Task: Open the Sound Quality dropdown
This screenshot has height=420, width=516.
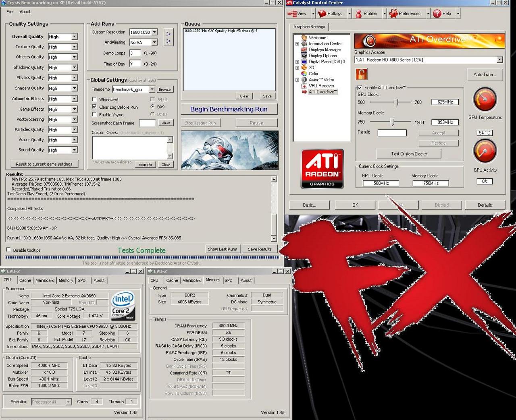Action: [x=75, y=150]
